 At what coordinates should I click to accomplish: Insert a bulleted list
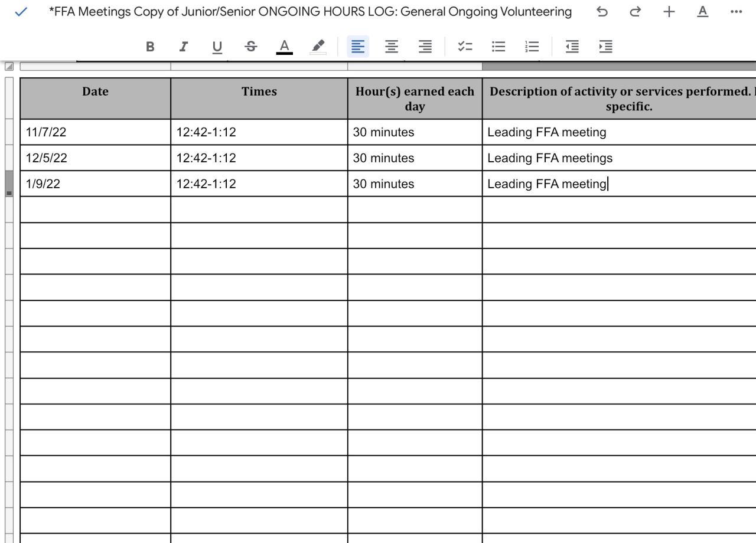(x=499, y=47)
